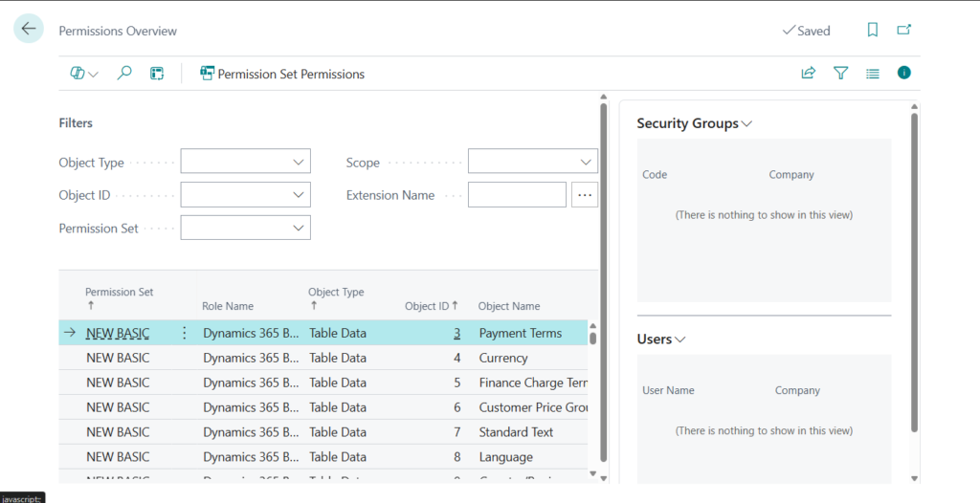Click the back arrow button
This screenshot has width=980, height=503.
(x=29, y=30)
